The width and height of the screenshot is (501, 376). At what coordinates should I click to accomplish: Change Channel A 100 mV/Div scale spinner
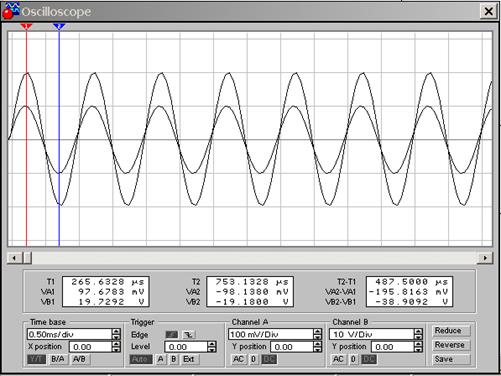[318, 334]
